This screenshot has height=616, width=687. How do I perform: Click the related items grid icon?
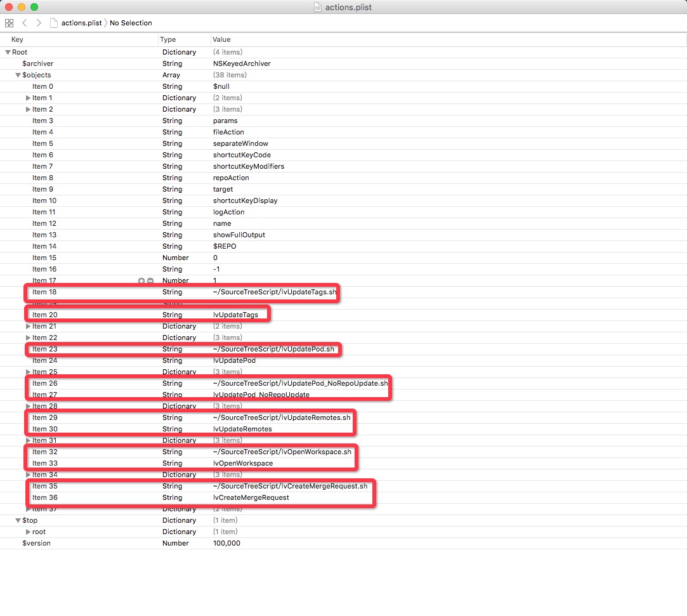pyautogui.click(x=9, y=23)
